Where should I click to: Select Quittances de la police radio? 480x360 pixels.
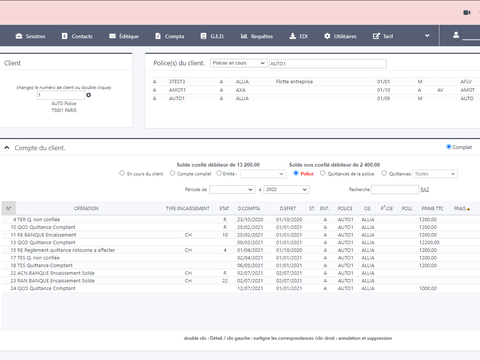tap(323, 173)
